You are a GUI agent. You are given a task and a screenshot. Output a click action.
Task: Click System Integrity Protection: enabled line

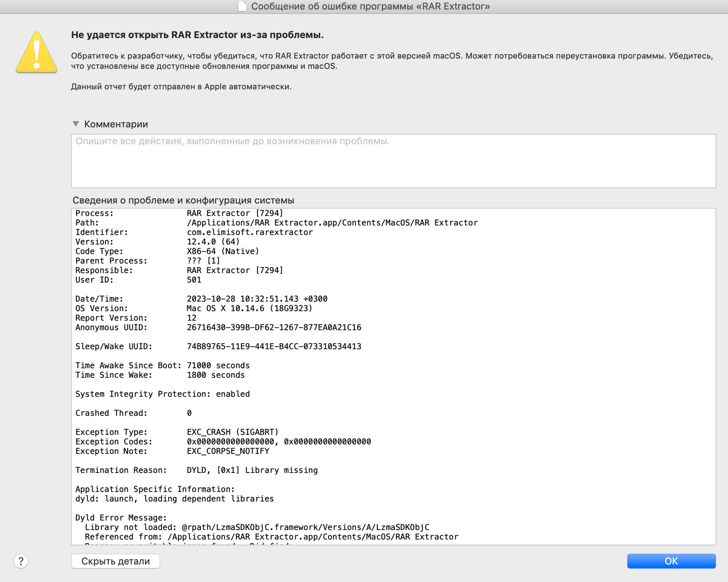(x=162, y=394)
